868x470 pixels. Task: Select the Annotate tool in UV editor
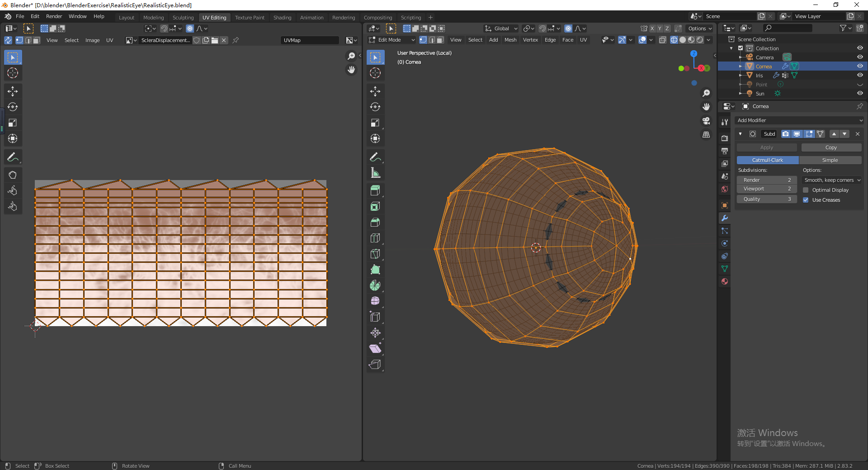[x=13, y=157]
